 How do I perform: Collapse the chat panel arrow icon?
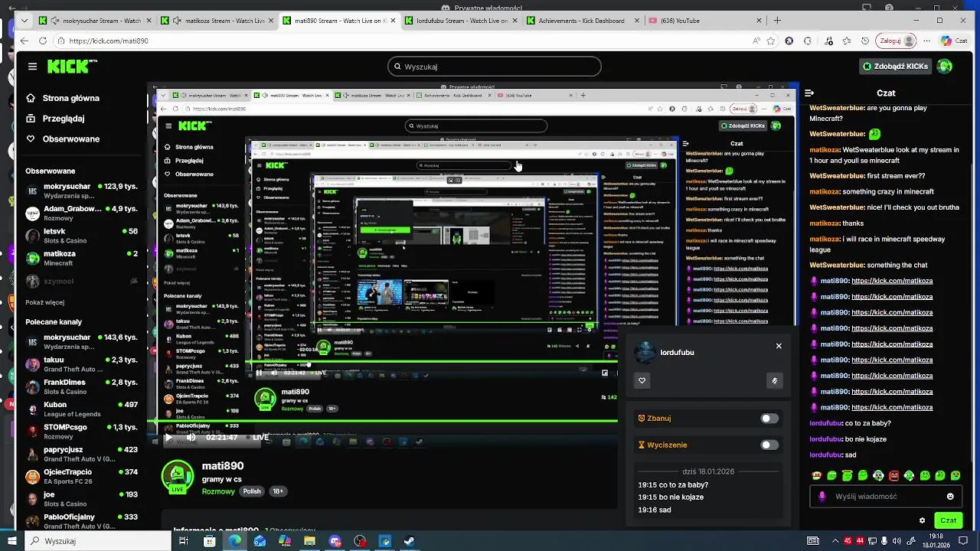810,93
